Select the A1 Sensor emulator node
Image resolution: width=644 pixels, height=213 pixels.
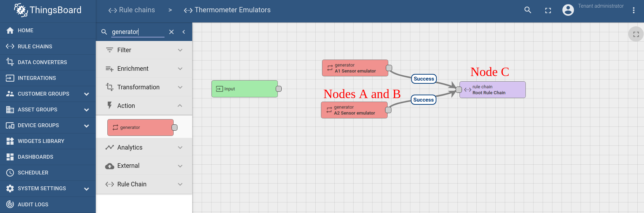click(x=355, y=68)
